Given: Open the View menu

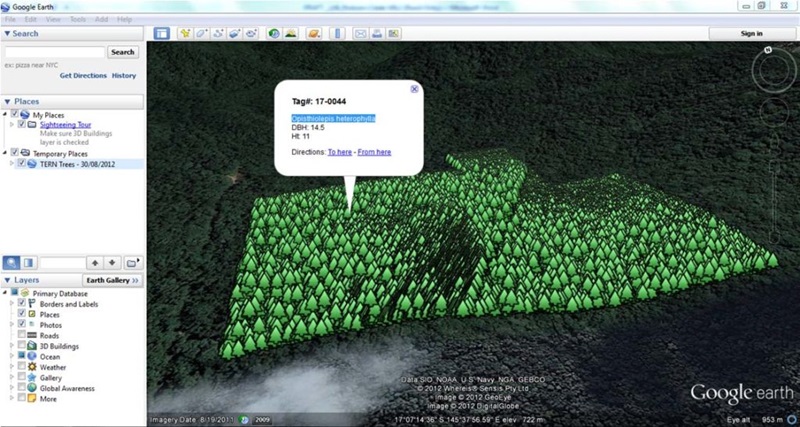Looking at the screenshot, I should pyautogui.click(x=53, y=19).
